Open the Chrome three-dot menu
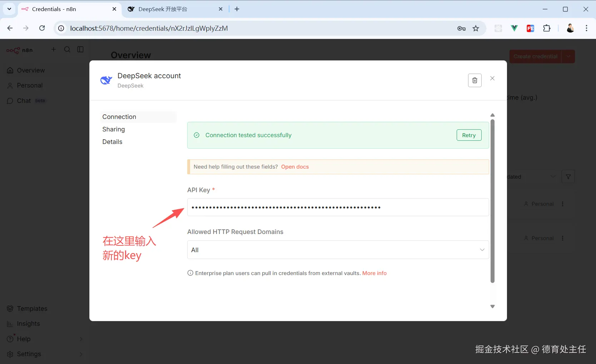The height and width of the screenshot is (364, 596). coord(586,28)
